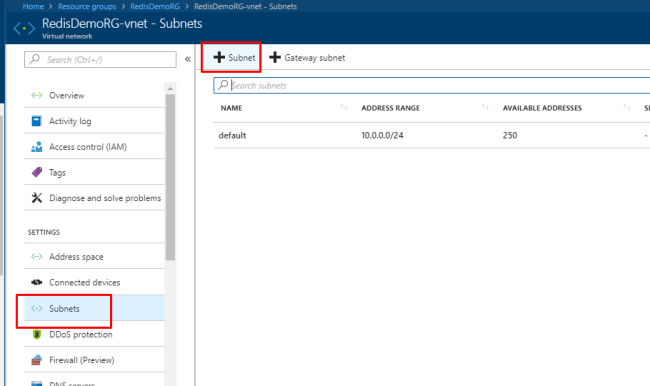Sort by AVAILABLE ADDRESSES column arrows
This screenshot has width=650, height=386.
tap(626, 107)
